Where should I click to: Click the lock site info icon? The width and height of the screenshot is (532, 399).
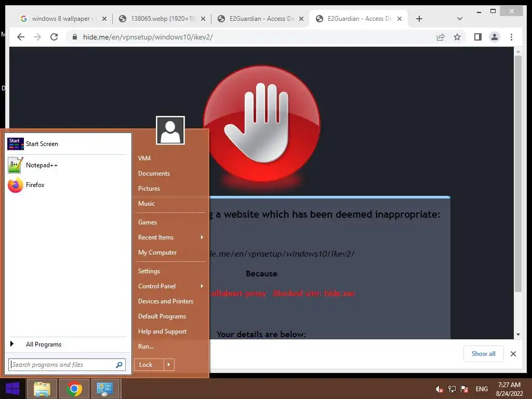point(75,37)
